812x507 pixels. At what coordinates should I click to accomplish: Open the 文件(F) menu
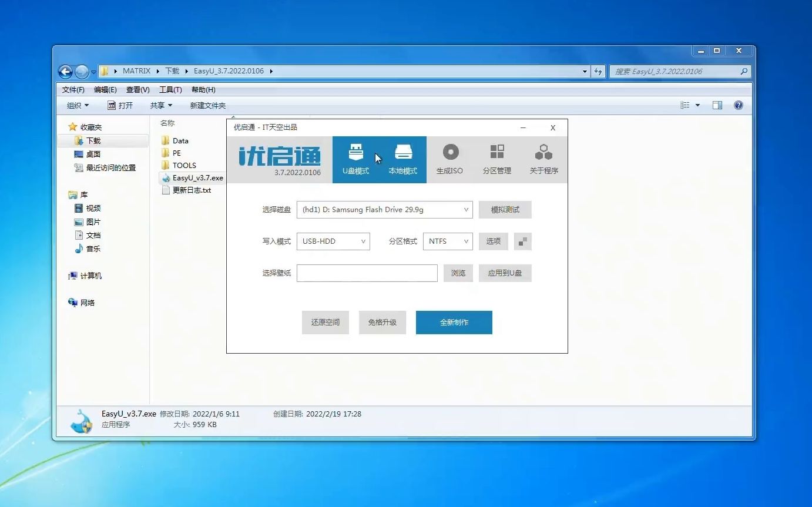pos(73,90)
